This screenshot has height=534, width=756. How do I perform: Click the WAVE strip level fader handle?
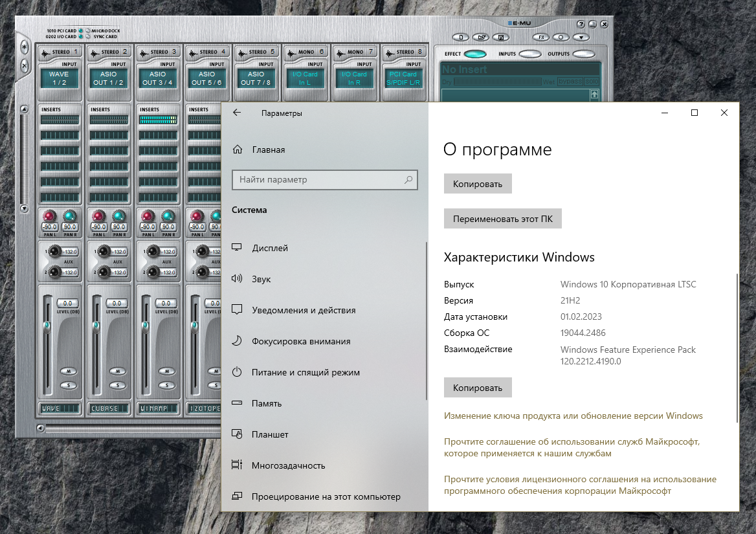[x=47, y=327]
